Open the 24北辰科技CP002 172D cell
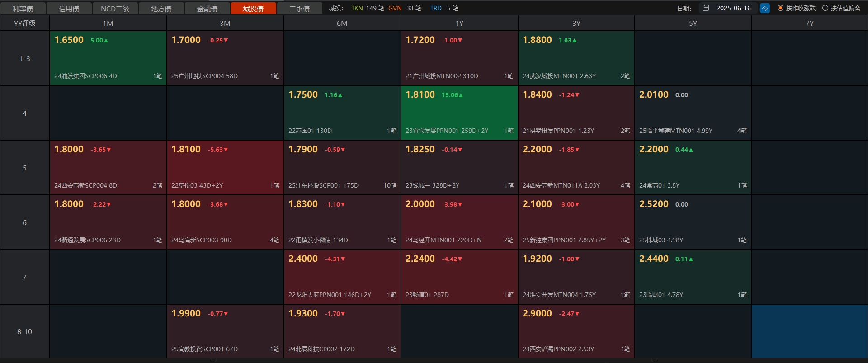This screenshot has width=868, height=363. coord(342,331)
